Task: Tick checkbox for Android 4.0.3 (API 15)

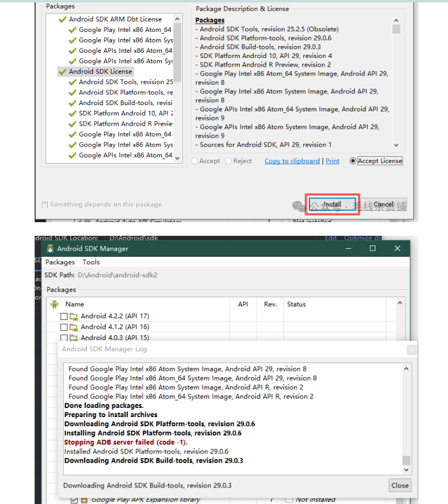Action: point(64,338)
